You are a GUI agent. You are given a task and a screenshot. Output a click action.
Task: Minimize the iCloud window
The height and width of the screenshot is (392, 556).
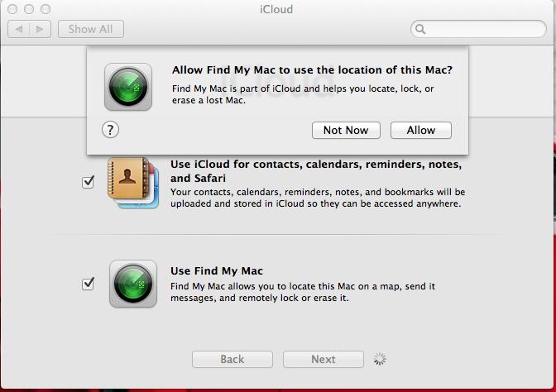pyautogui.click(x=29, y=9)
